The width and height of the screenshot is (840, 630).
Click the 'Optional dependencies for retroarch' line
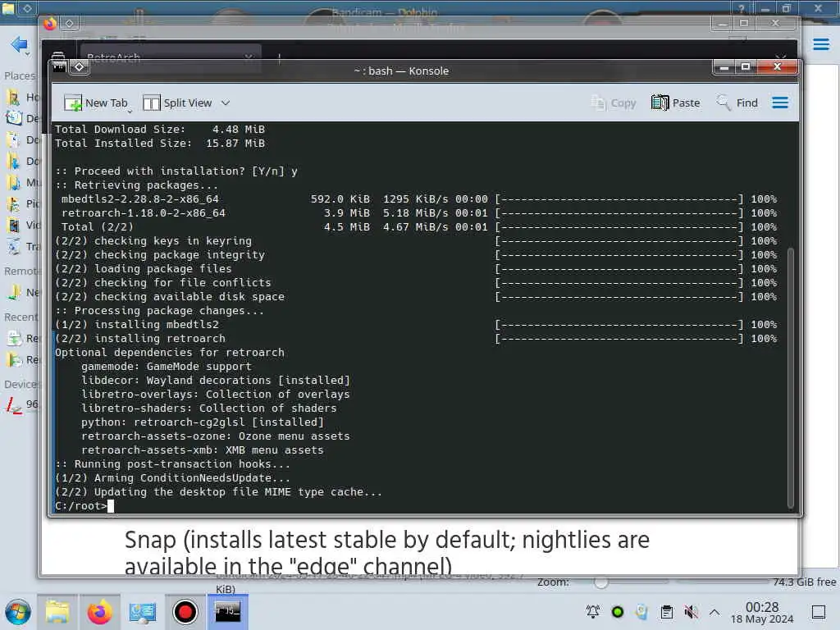click(169, 352)
